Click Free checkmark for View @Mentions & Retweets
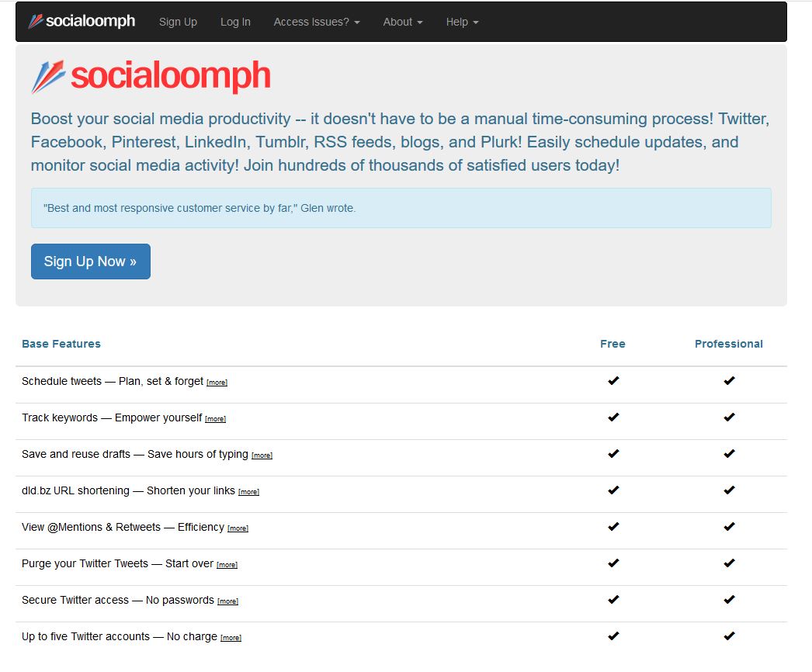 point(613,527)
